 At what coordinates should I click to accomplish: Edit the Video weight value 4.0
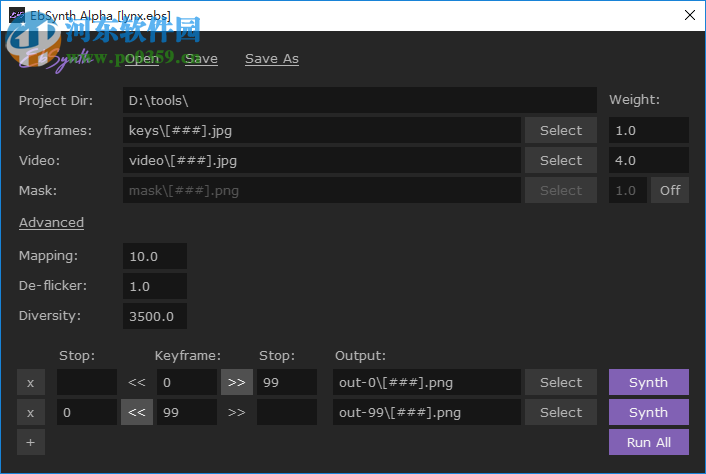click(649, 161)
